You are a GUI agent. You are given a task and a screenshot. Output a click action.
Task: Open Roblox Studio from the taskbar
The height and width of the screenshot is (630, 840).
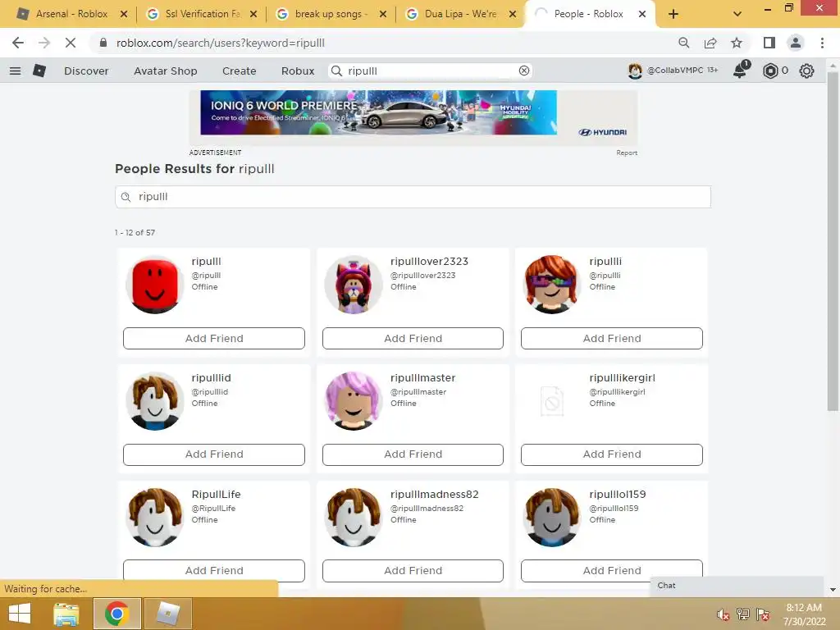167,614
